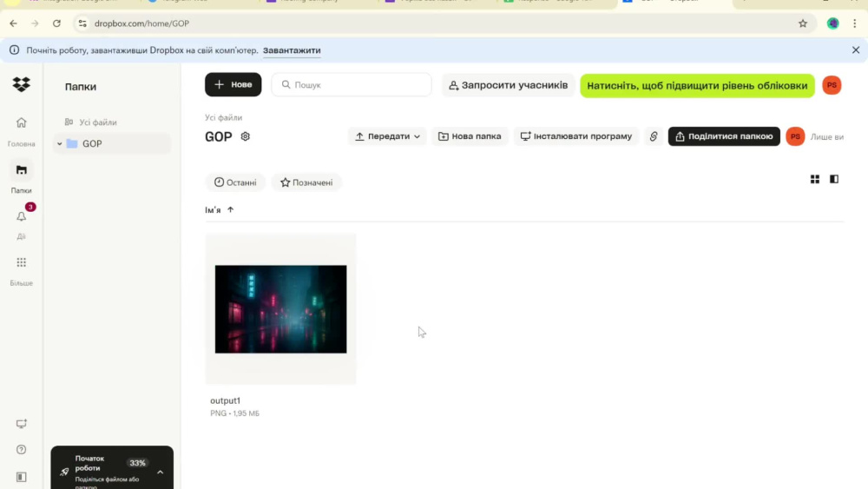The height and width of the screenshot is (489, 868).
Task: Open Chrome three-dot menu
Action: coord(855,23)
